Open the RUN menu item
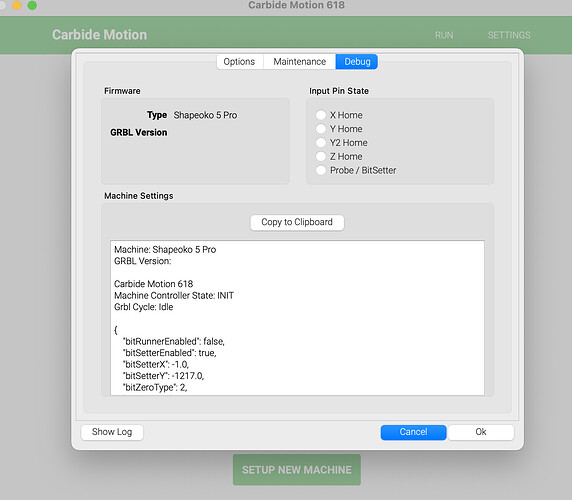572x500 pixels. (444, 35)
